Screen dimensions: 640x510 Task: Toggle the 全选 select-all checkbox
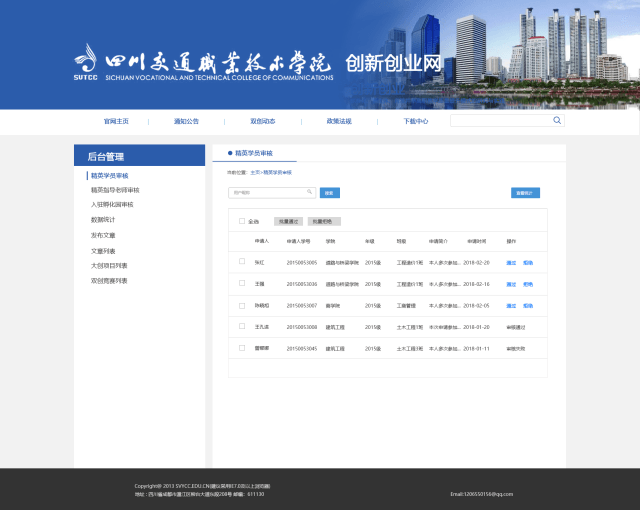point(241,221)
